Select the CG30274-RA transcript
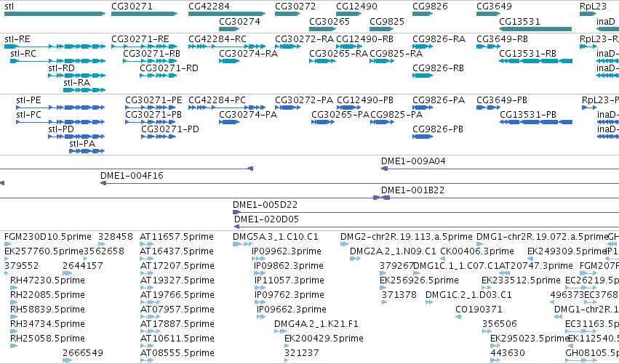 (229, 61)
